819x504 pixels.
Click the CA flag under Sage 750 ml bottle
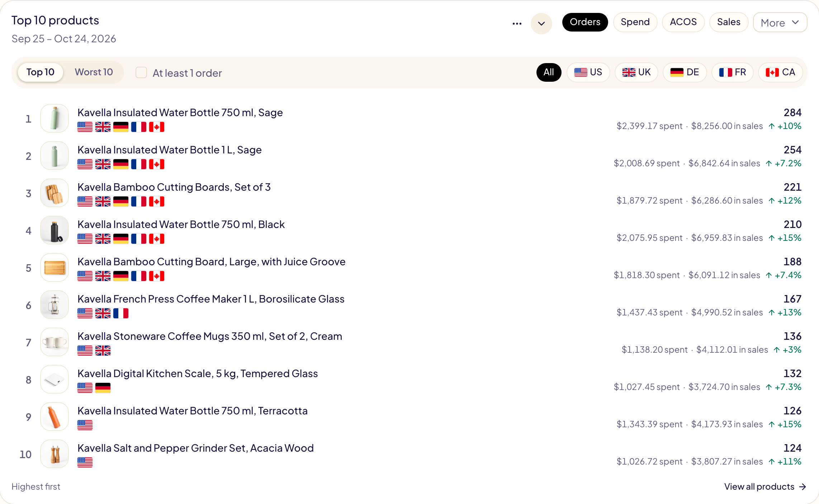(x=157, y=127)
